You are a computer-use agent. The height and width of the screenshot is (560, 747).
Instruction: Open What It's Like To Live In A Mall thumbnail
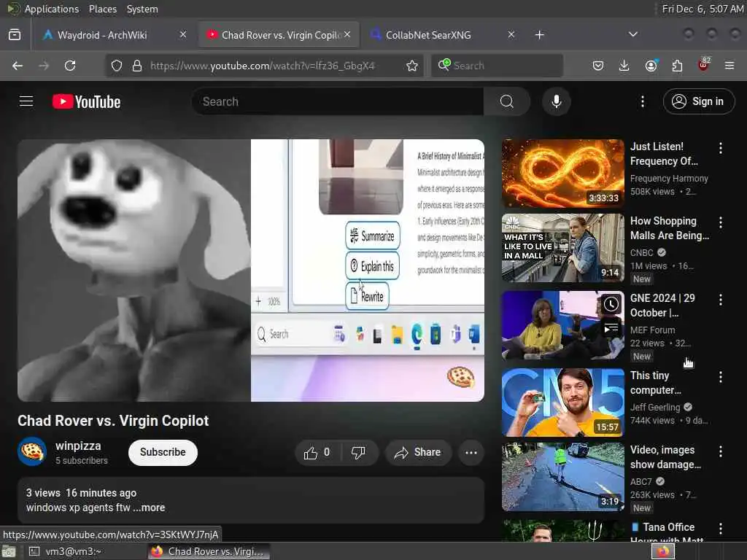(562, 248)
